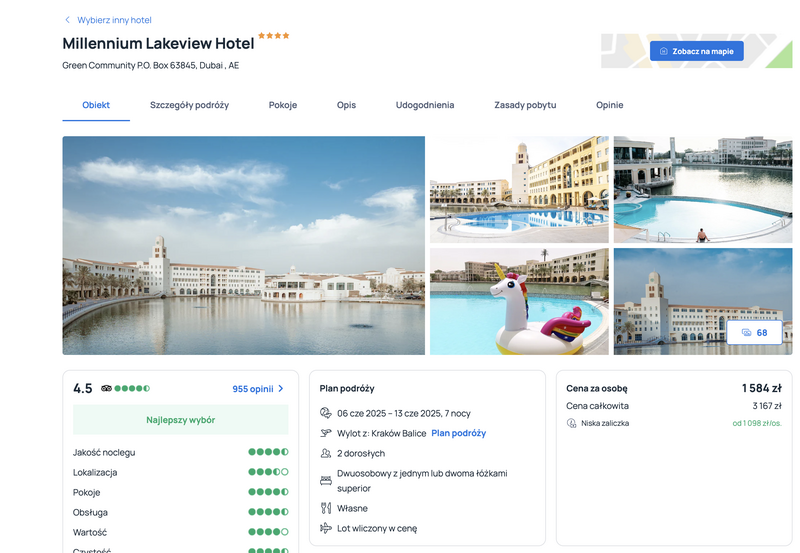This screenshot has height=553, width=800.
Task: Open reviews via the 955 opinii chevron
Action: (281, 389)
